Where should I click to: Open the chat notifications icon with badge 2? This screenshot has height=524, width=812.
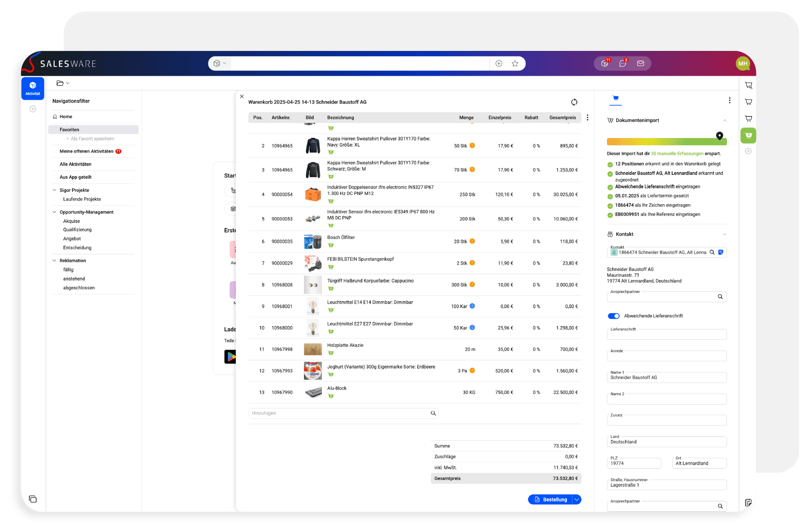(x=622, y=64)
